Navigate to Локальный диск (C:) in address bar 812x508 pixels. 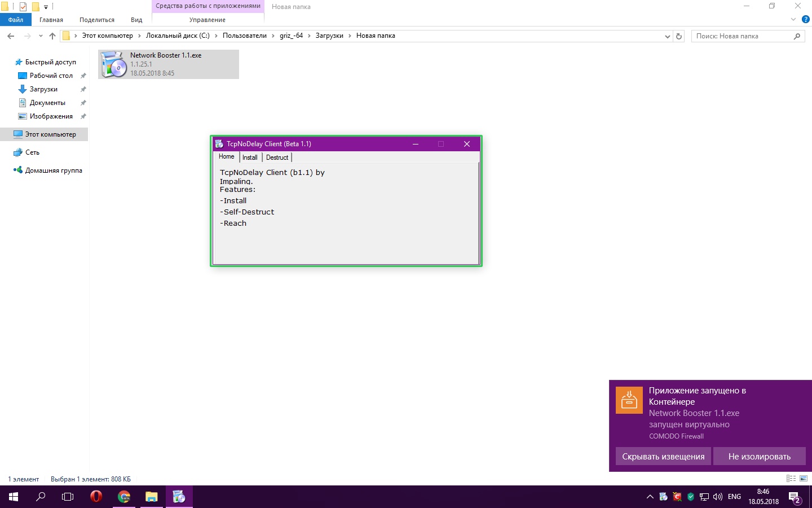click(178, 36)
